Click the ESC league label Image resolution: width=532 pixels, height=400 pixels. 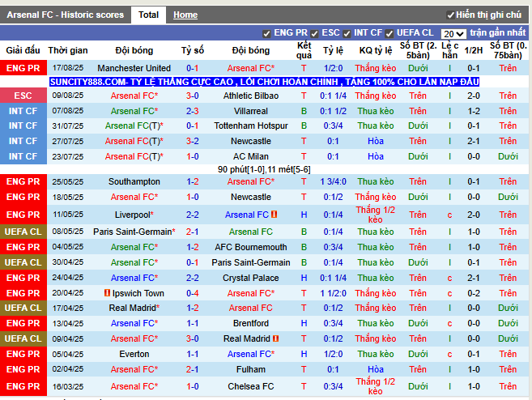tap(23, 96)
